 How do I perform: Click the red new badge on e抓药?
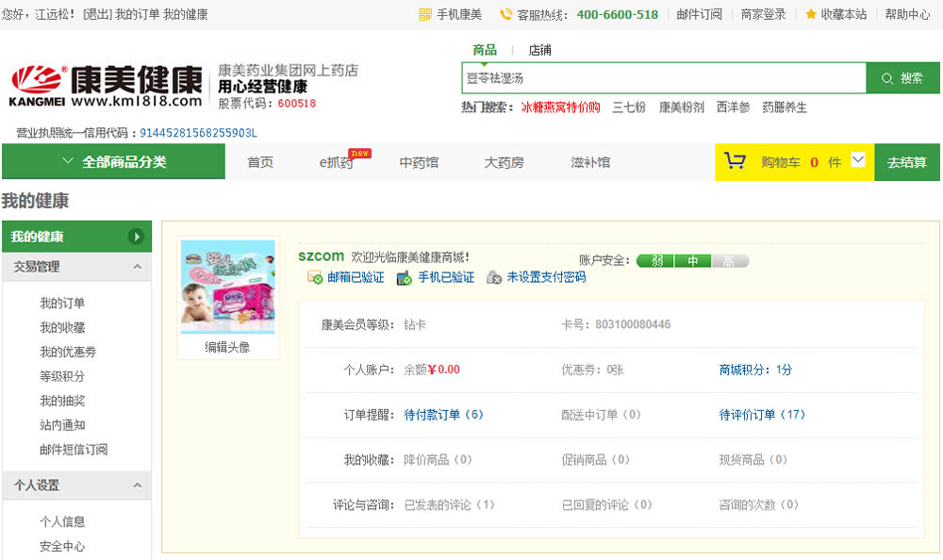359,154
